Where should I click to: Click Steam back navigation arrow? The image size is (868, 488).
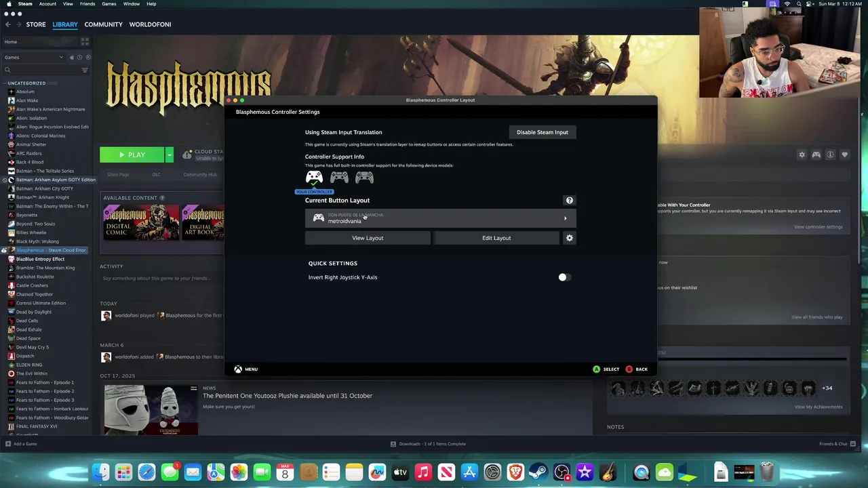pos(8,24)
